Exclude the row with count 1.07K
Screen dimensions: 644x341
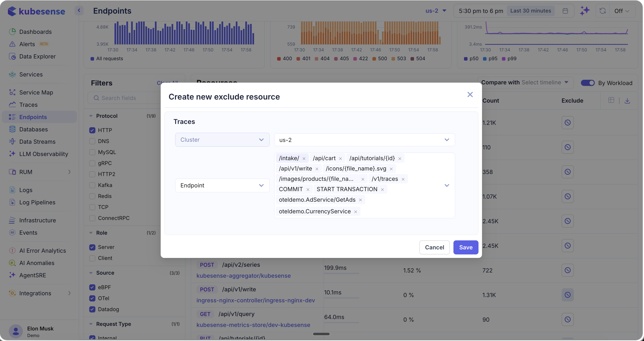click(x=568, y=196)
